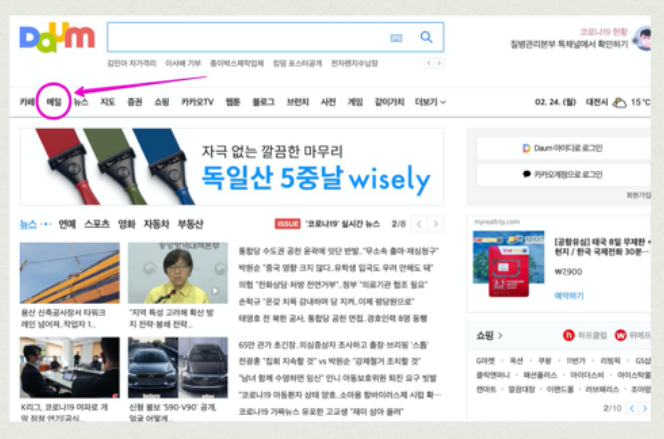Show next trending search keywords

pos(439,63)
